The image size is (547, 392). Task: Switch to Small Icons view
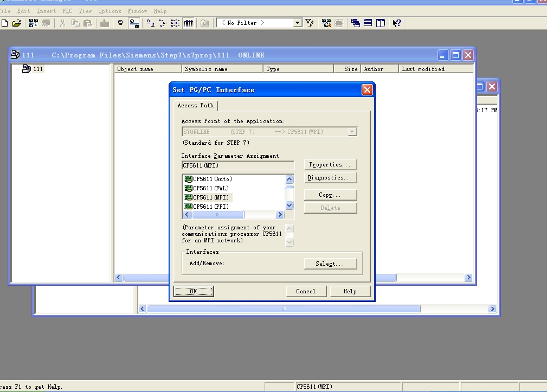tap(163, 23)
